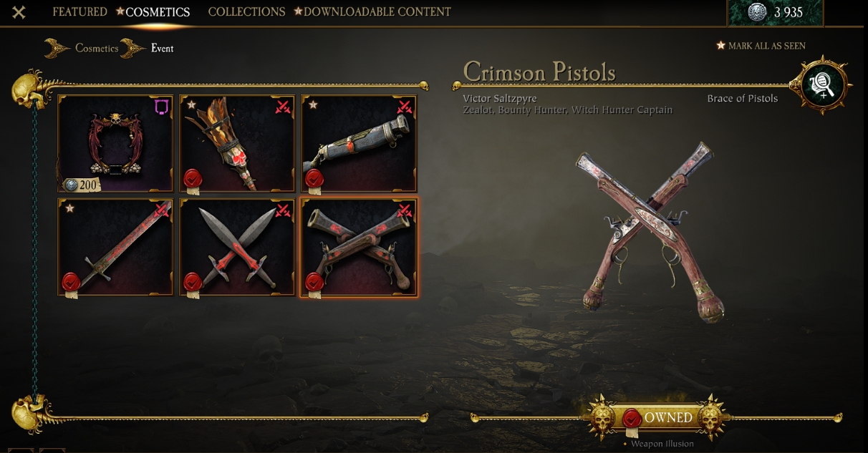The image size is (868, 453).
Task: Open the Collections tab
Action: [246, 12]
